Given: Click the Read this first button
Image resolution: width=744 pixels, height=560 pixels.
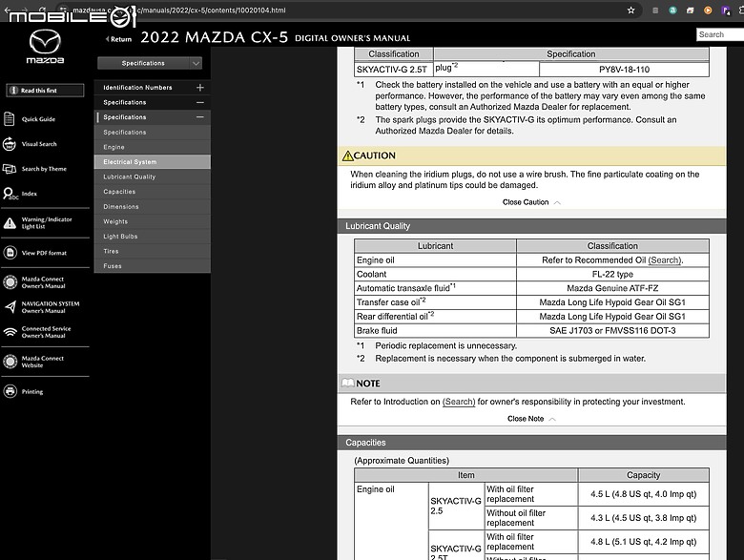Looking at the screenshot, I should click(45, 91).
